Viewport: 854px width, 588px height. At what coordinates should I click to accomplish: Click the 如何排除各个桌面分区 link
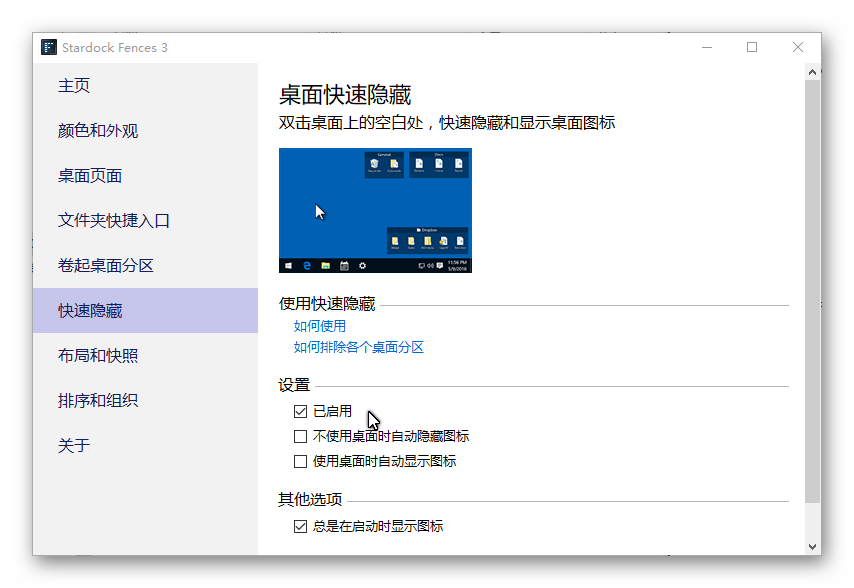(x=358, y=347)
